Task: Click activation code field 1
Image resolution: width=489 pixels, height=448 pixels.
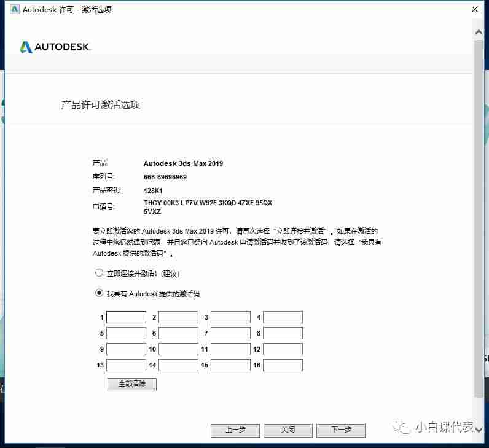Action: [x=126, y=317]
